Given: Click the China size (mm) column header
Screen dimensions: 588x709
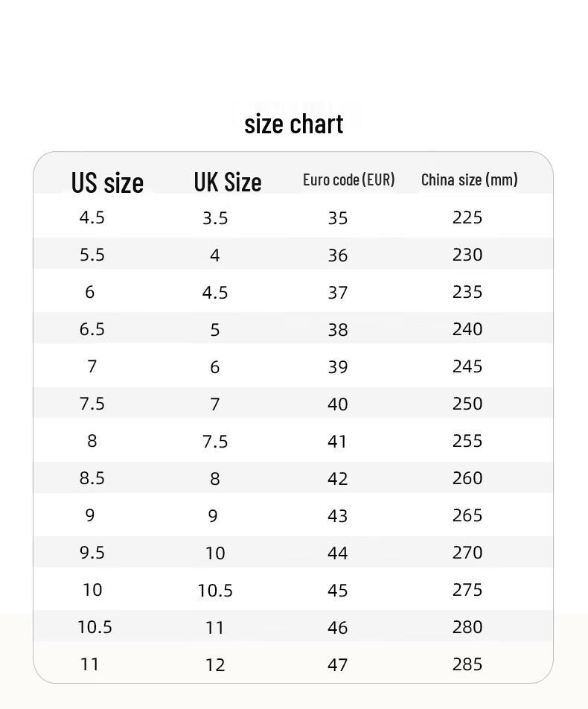Looking at the screenshot, I should click(469, 179).
